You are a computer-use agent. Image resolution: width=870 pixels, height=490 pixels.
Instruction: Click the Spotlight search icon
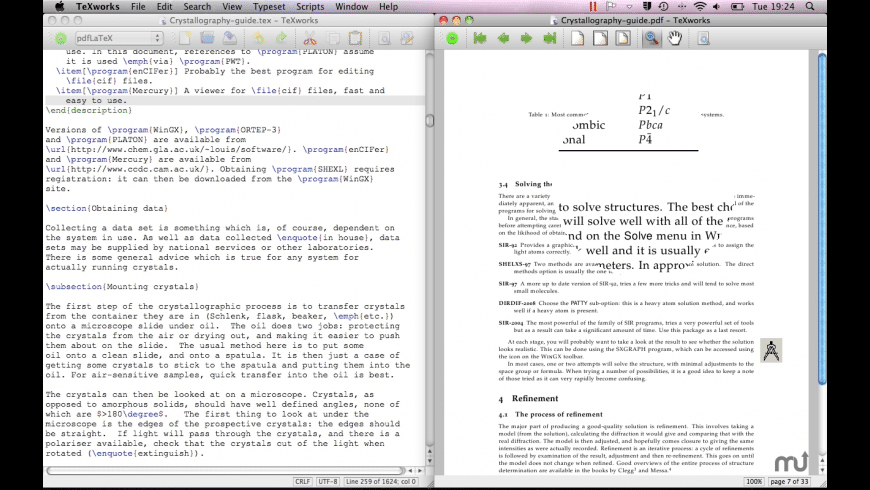tap(810, 7)
